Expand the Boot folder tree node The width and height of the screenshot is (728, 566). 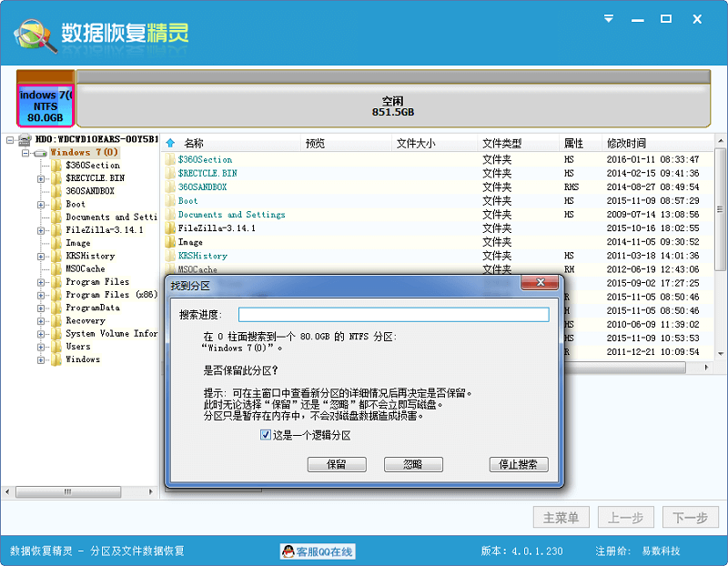pos(41,205)
